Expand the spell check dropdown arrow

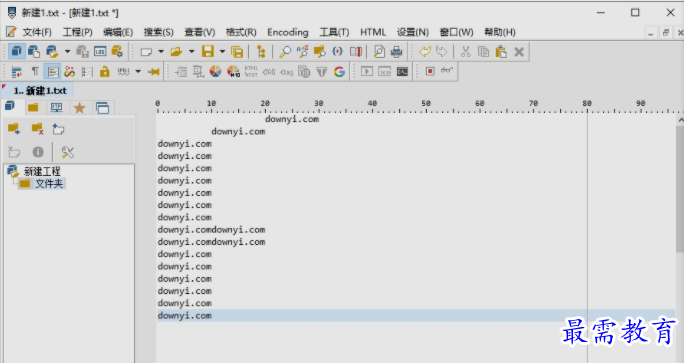click(138, 72)
